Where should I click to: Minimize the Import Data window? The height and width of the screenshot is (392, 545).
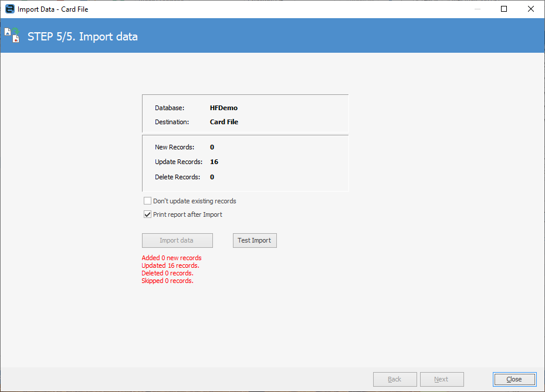tap(478, 9)
